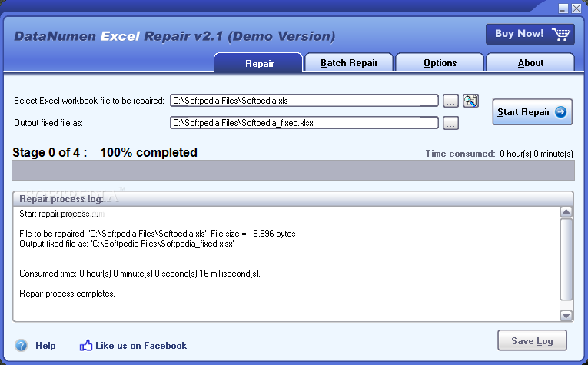Click the output fixed file path field
Viewport: 588px width, 365px height.
pos(304,123)
